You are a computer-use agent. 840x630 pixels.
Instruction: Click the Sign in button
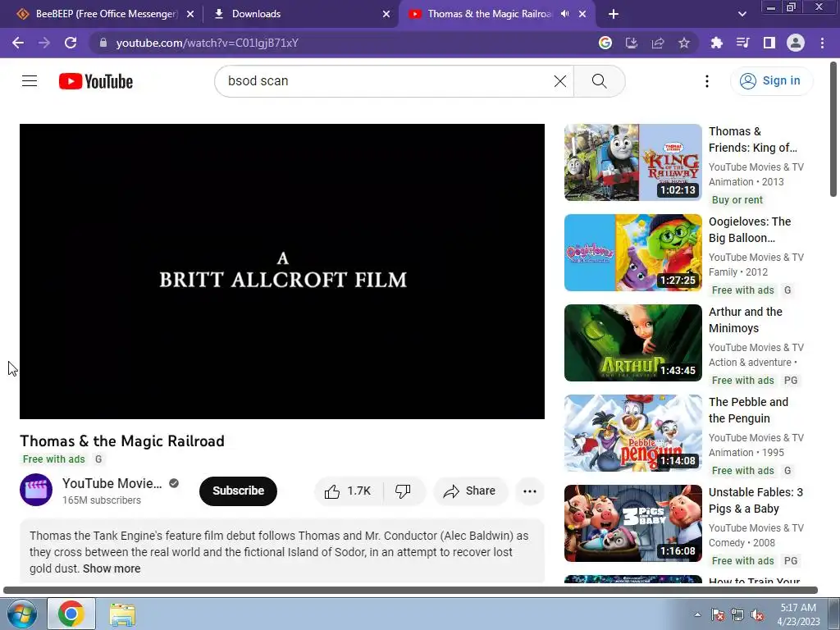[x=770, y=81]
